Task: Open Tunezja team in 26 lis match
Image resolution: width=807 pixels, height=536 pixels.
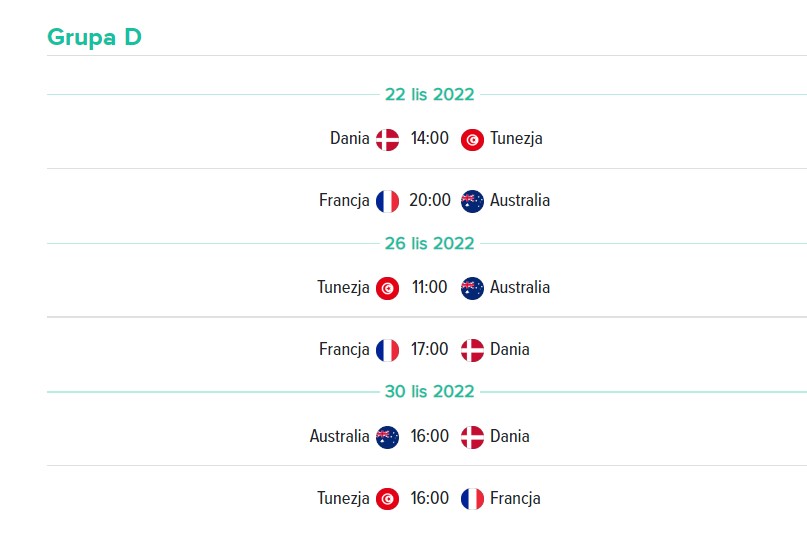Action: tap(343, 287)
